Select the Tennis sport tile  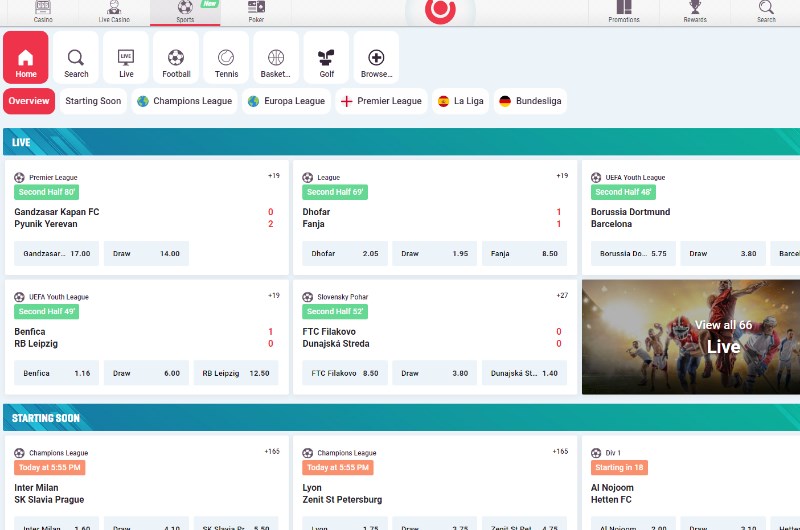(226, 57)
